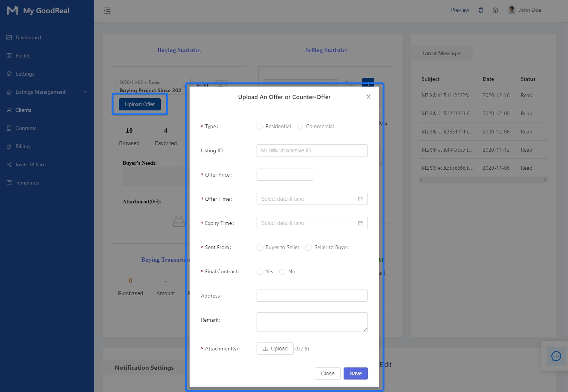Open the Offer Time date picker
This screenshot has width=568, height=392.
(307, 199)
